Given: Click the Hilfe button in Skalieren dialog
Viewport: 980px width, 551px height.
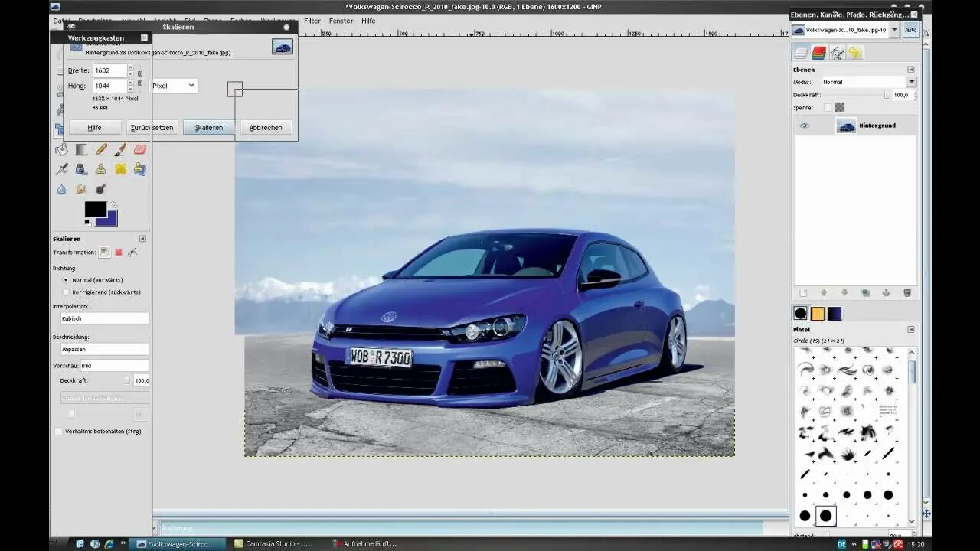Looking at the screenshot, I should (95, 128).
